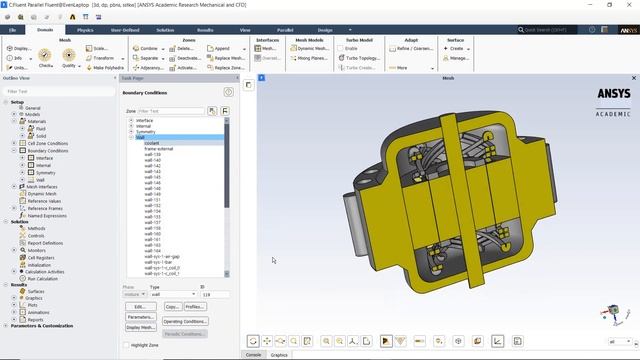Open Replace Zone dialog
Image resolution: width=640 pixels, height=360 pixels.
click(x=226, y=68)
